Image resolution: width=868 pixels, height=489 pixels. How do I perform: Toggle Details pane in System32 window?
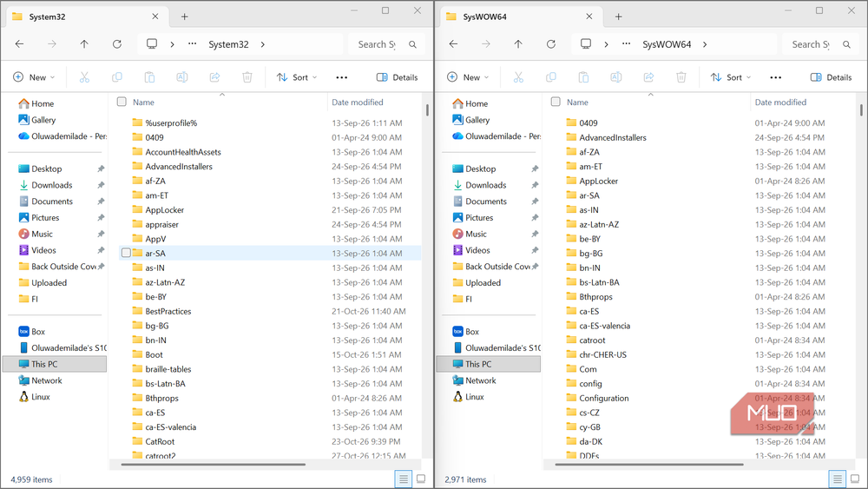(397, 77)
